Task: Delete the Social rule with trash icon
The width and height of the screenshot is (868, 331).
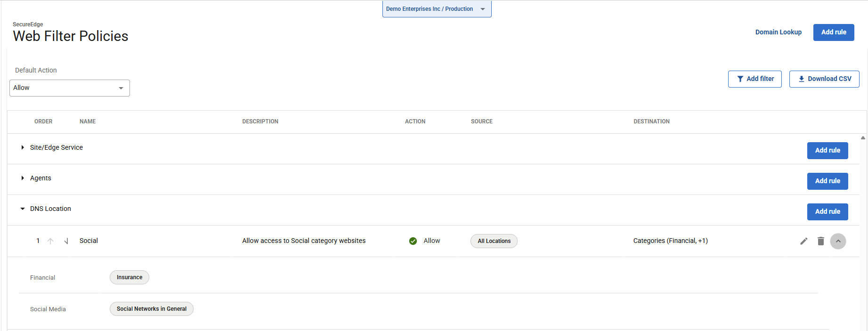Action: coord(820,241)
